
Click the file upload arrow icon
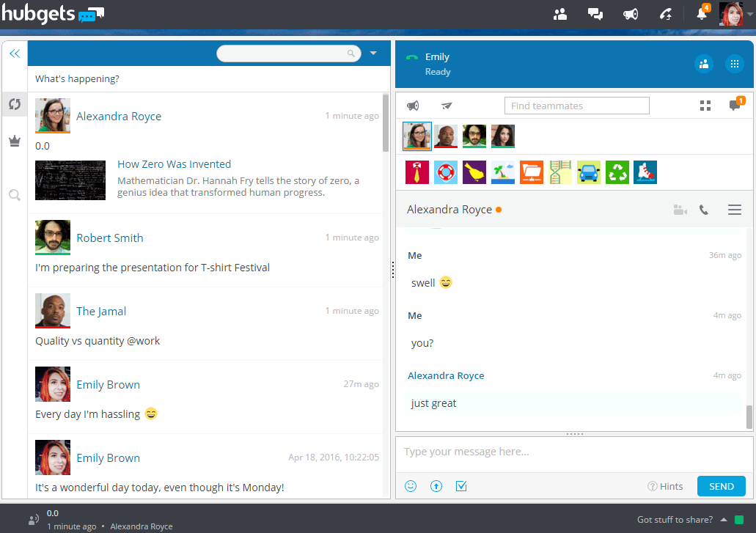tap(436, 486)
